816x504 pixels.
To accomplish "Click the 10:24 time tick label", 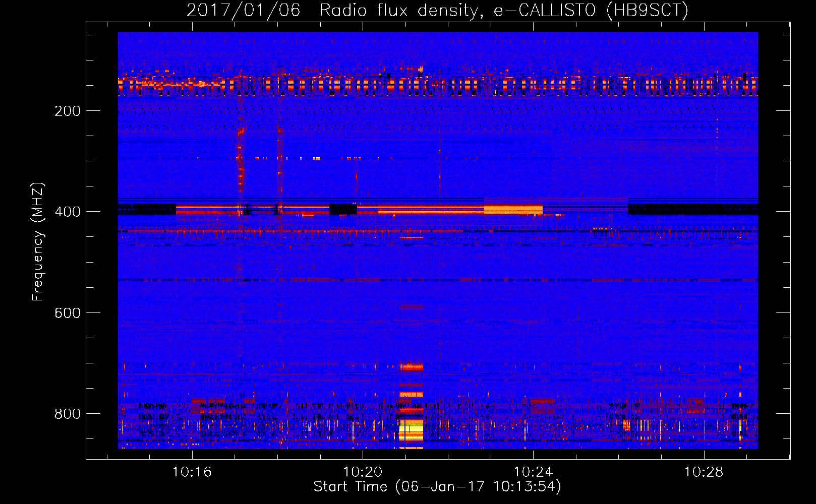I will pyautogui.click(x=533, y=472).
